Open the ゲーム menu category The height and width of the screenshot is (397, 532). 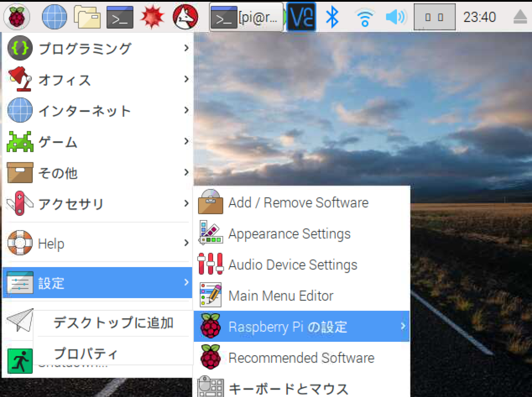[x=98, y=142]
